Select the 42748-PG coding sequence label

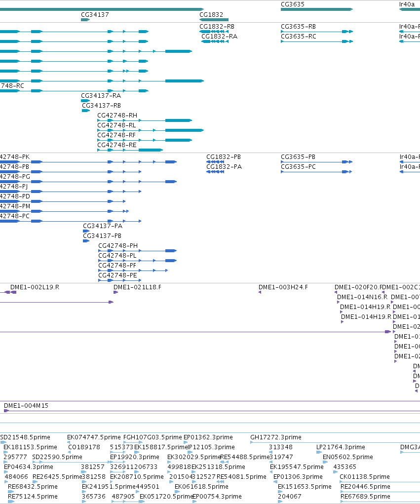coord(15,176)
